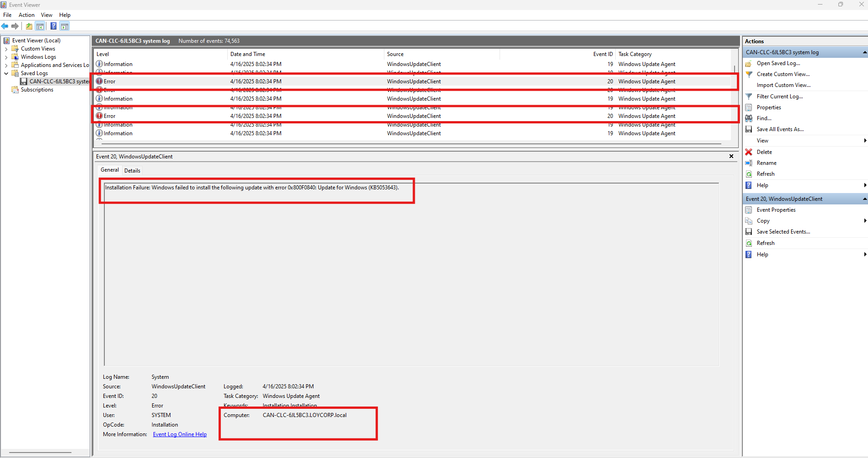Image resolution: width=868 pixels, height=458 pixels.
Task: Toggle the Show/Hide Console Tree button
Action: (40, 26)
